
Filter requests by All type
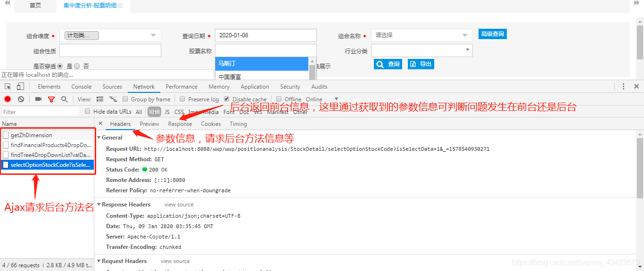click(139, 112)
